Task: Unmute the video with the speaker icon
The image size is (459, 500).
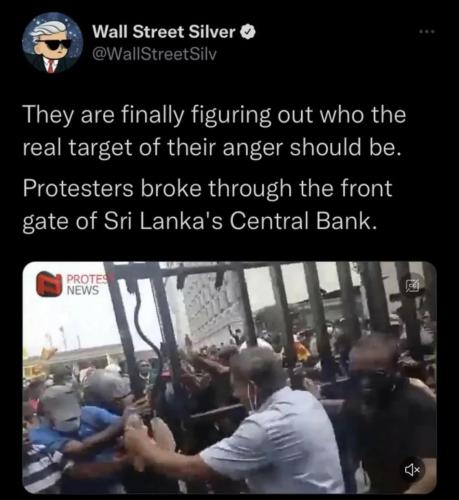Action: (x=412, y=470)
